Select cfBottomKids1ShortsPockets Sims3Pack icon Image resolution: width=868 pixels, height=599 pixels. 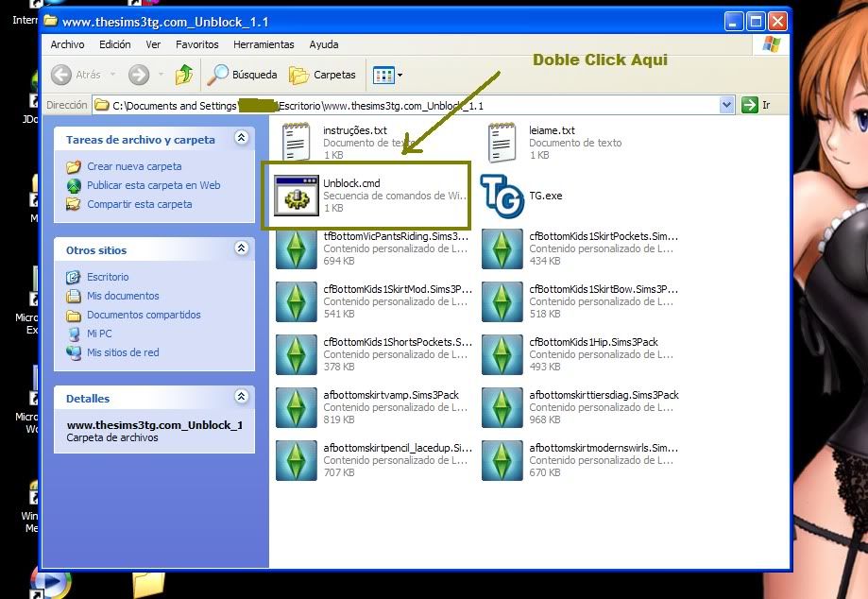click(297, 354)
